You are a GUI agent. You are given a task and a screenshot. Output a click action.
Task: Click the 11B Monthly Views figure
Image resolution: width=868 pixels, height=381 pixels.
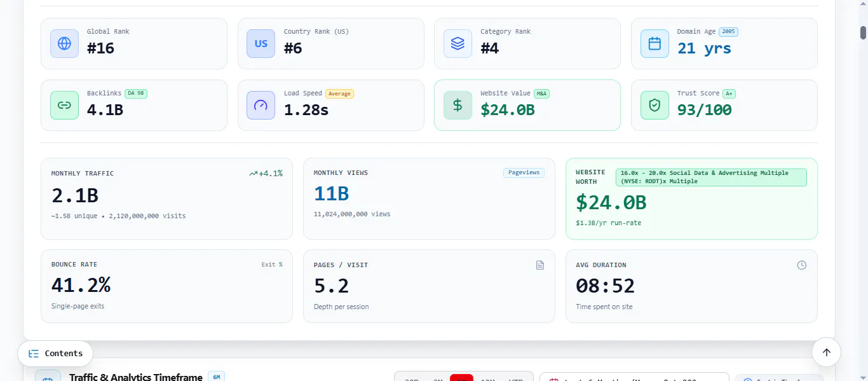click(x=332, y=194)
